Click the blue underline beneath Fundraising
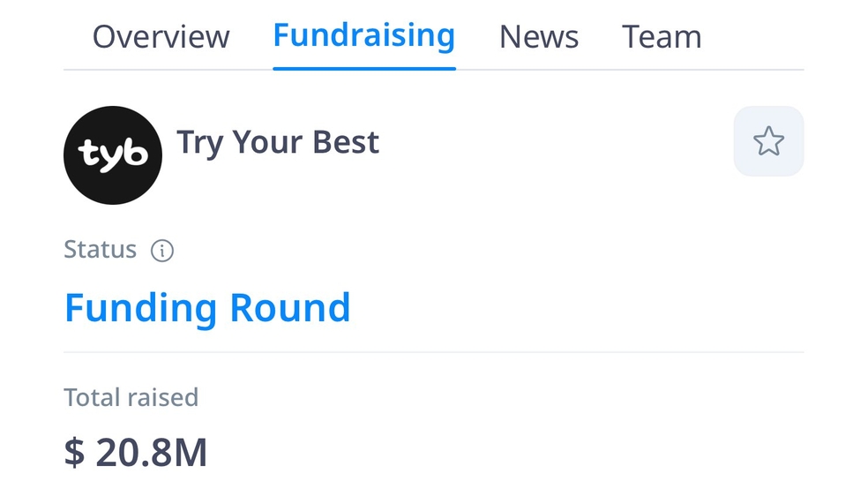 point(364,68)
